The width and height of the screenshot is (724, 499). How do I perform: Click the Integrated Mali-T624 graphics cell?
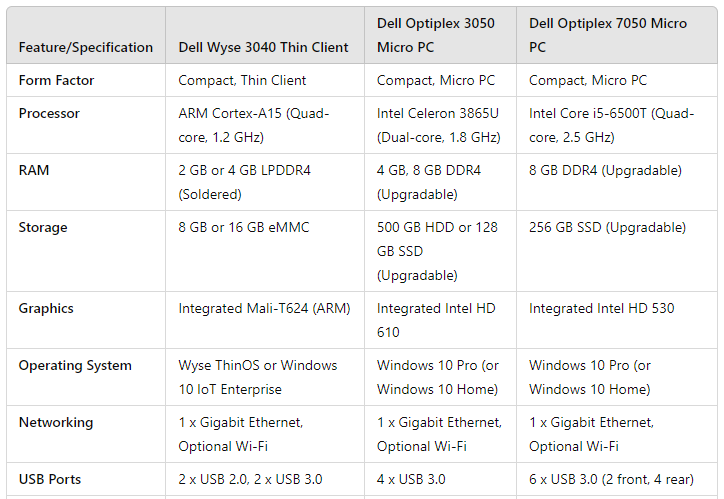tap(264, 308)
